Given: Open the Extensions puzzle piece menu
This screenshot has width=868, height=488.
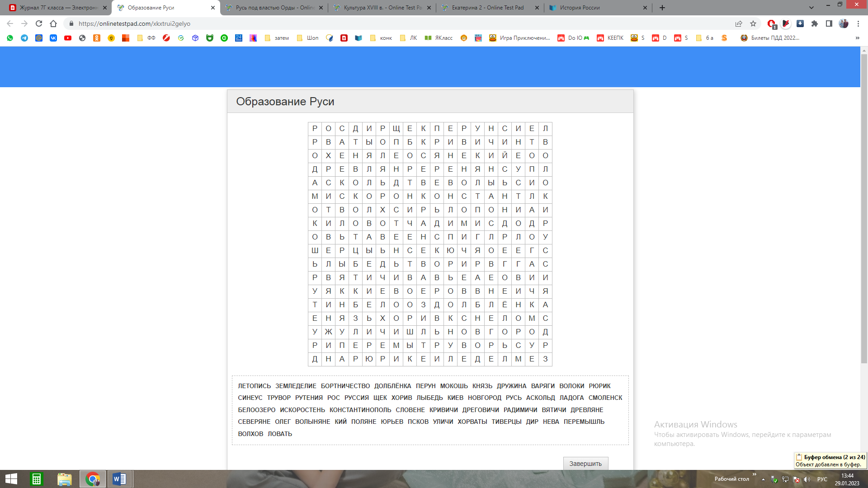Looking at the screenshot, I should 815,23.
